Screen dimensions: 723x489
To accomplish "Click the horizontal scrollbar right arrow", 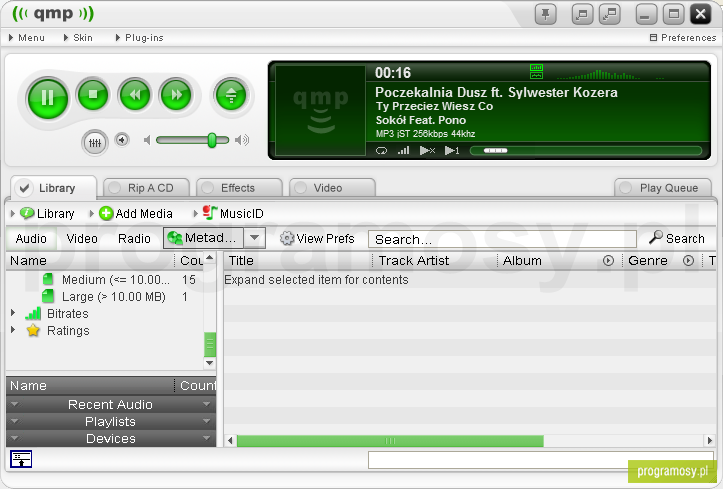I will point(710,441).
